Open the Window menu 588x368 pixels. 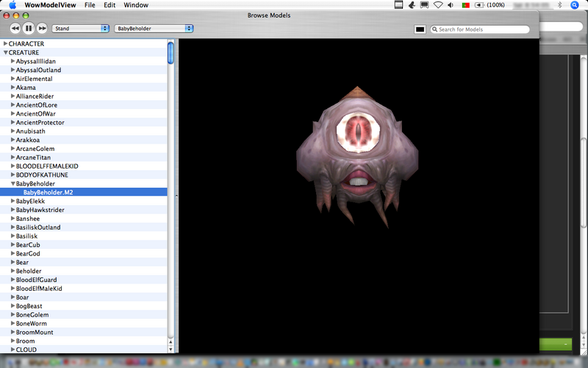tap(136, 5)
